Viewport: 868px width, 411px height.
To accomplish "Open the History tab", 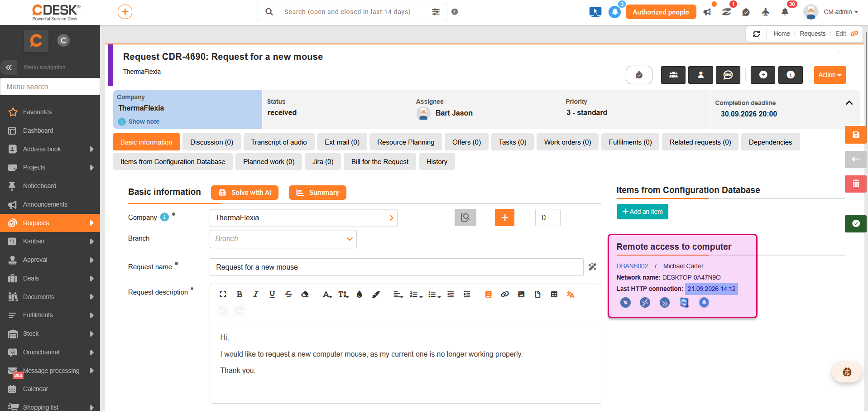I will (436, 161).
